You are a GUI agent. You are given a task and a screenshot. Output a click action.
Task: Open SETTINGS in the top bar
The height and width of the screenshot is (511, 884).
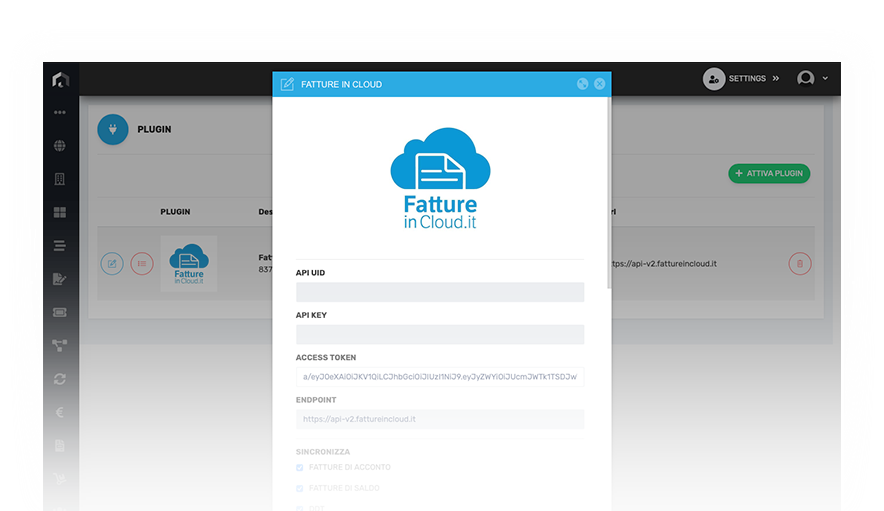[x=747, y=78]
